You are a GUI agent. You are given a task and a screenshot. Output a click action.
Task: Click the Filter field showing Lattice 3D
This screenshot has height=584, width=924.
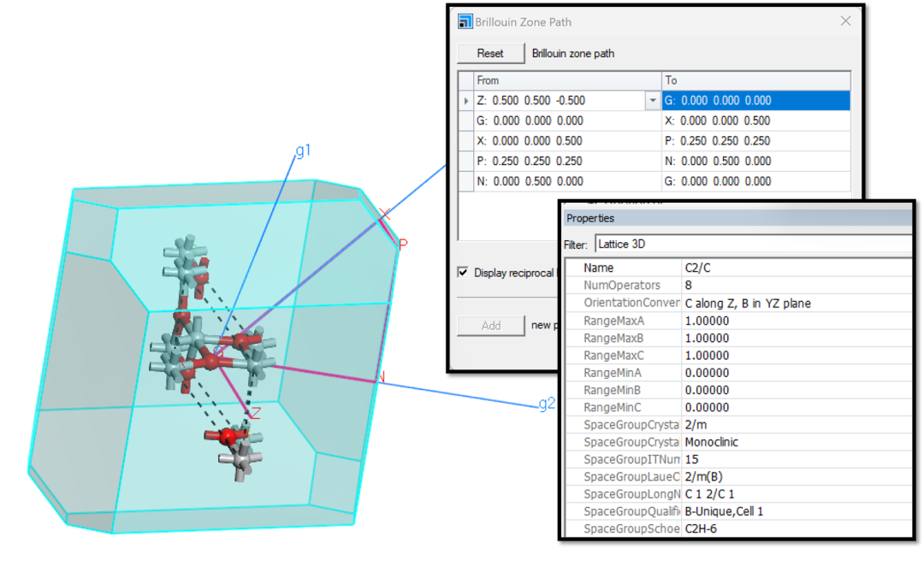click(755, 244)
